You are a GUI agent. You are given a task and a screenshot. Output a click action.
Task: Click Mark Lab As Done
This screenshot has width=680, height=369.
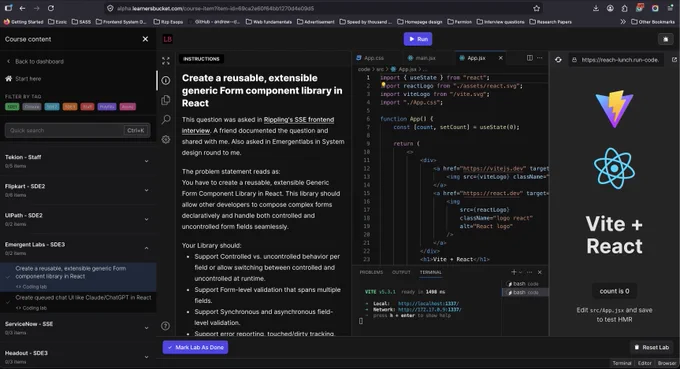(195, 347)
